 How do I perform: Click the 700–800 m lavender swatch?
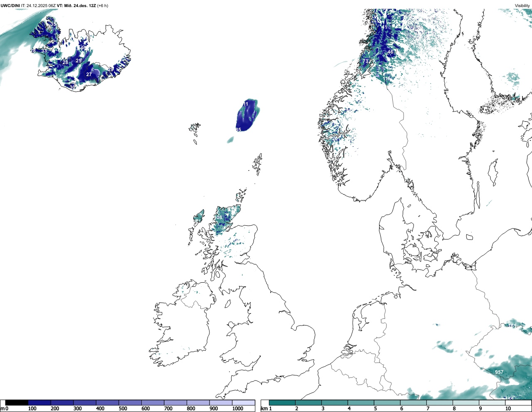tap(175, 402)
